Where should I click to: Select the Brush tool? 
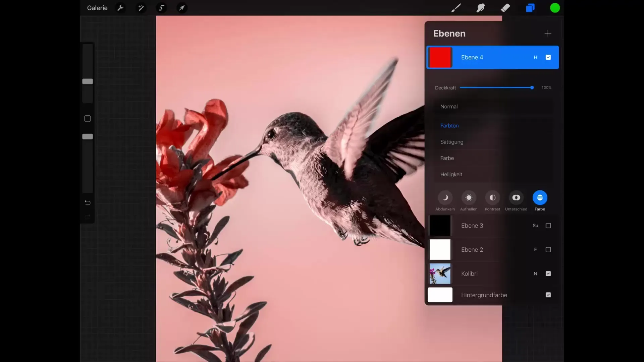pyautogui.click(x=456, y=8)
